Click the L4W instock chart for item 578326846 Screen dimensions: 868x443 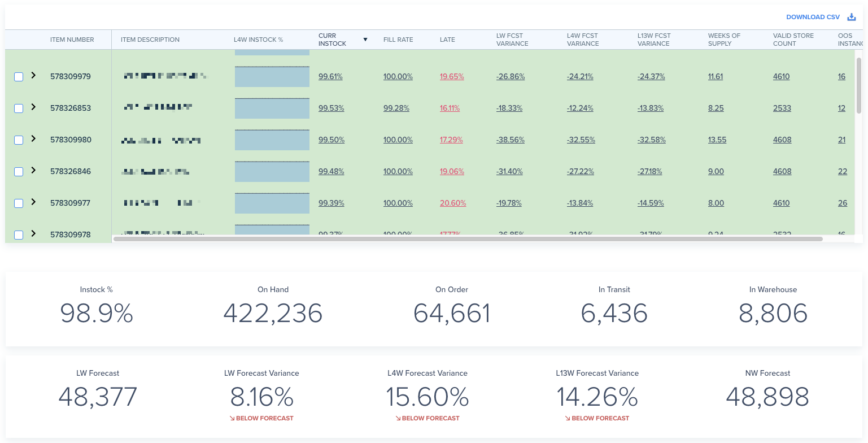tap(272, 172)
